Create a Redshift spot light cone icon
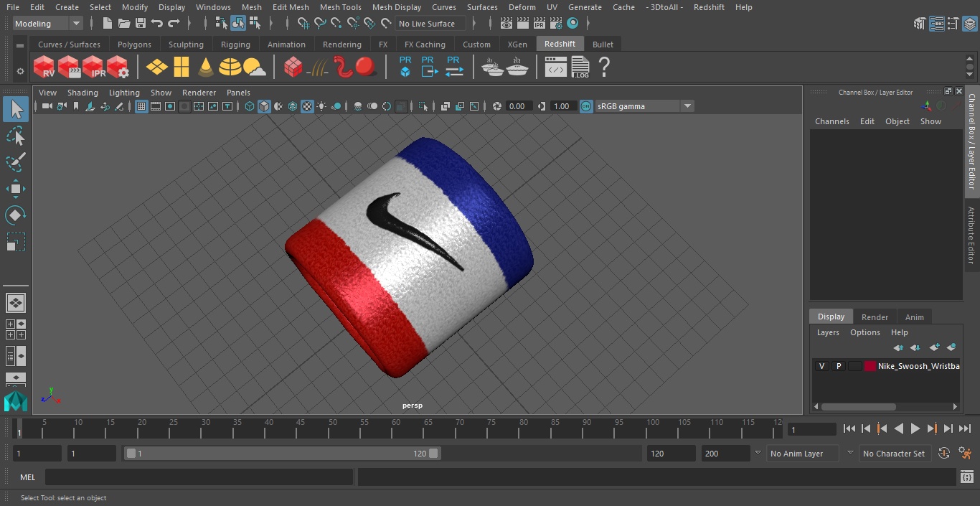This screenshot has width=980, height=506. (206, 67)
